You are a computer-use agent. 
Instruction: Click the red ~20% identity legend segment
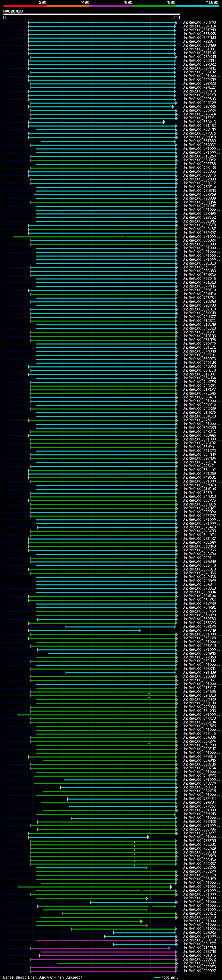25,6
